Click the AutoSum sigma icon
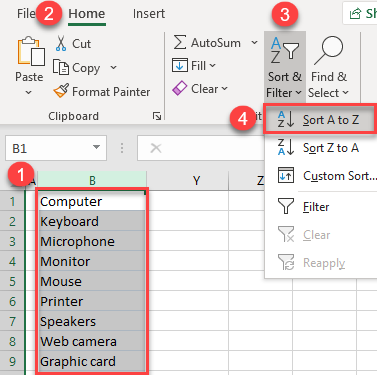The image size is (377, 375). (180, 43)
